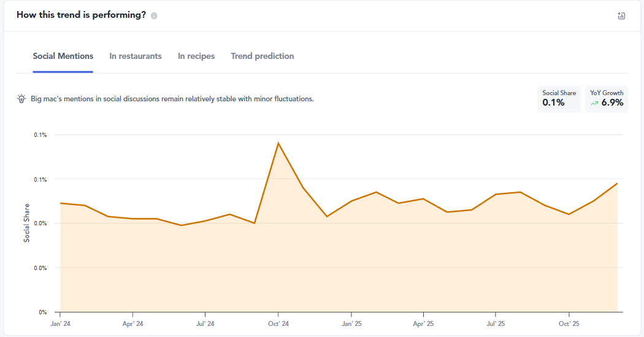Click info icon beside trend performance heading

[154, 16]
